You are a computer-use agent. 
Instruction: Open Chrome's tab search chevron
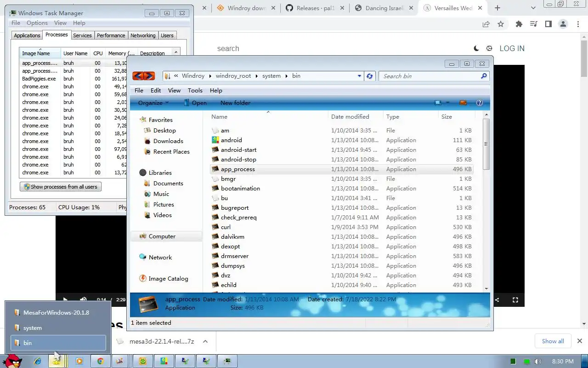pyautogui.click(x=533, y=8)
